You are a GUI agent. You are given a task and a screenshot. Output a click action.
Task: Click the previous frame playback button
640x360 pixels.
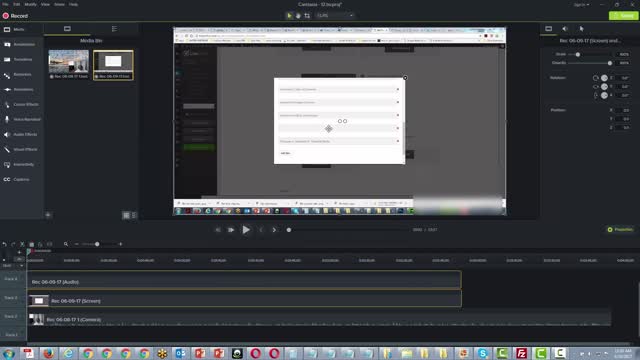(218, 230)
